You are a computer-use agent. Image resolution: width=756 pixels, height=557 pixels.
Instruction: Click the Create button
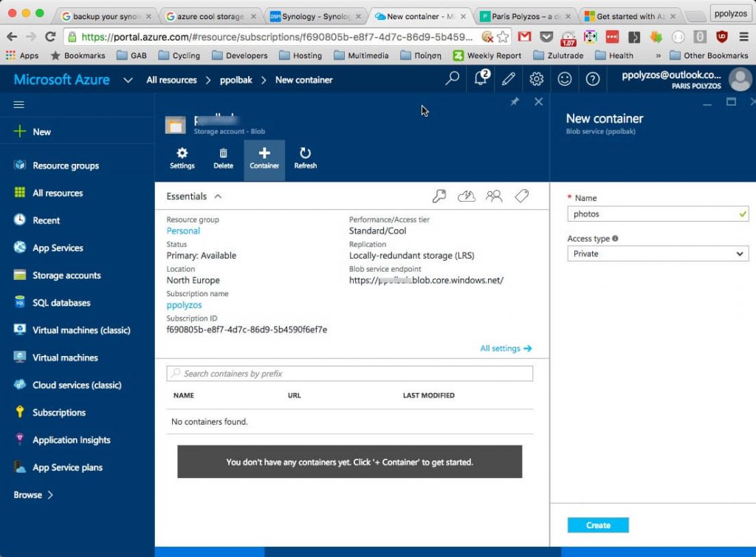click(x=598, y=525)
